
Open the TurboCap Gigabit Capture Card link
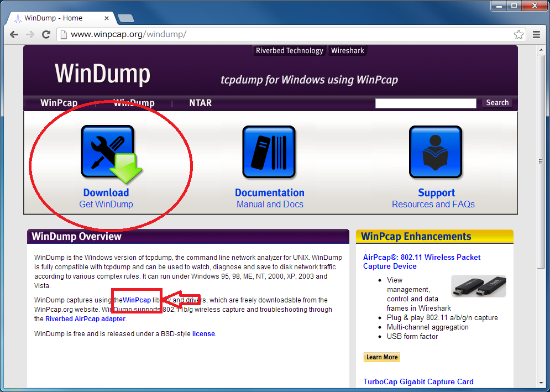418,381
